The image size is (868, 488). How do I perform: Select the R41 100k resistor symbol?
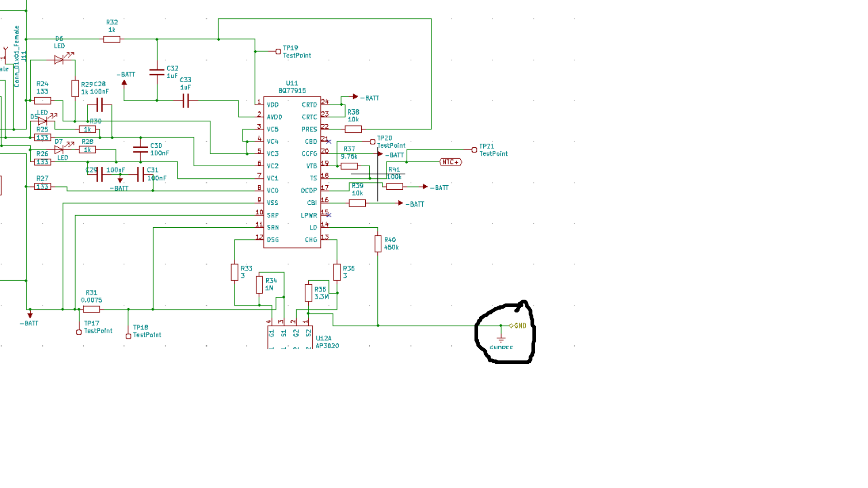(x=394, y=187)
